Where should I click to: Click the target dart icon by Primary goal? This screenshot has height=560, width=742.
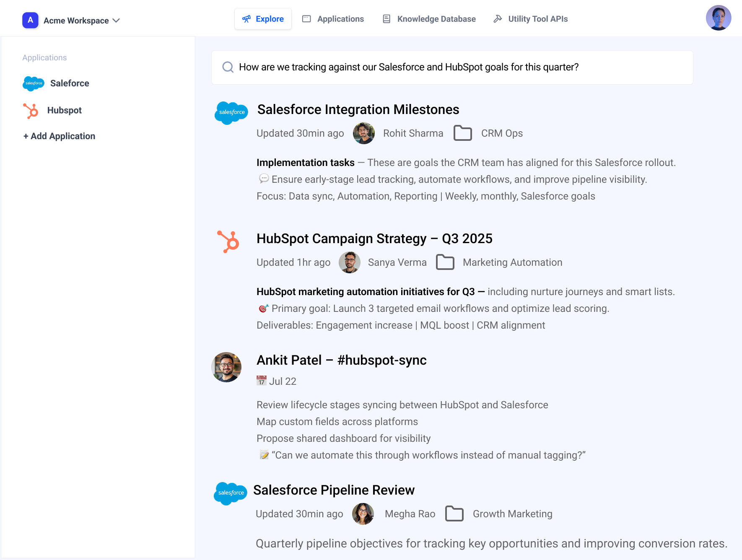pyautogui.click(x=264, y=308)
